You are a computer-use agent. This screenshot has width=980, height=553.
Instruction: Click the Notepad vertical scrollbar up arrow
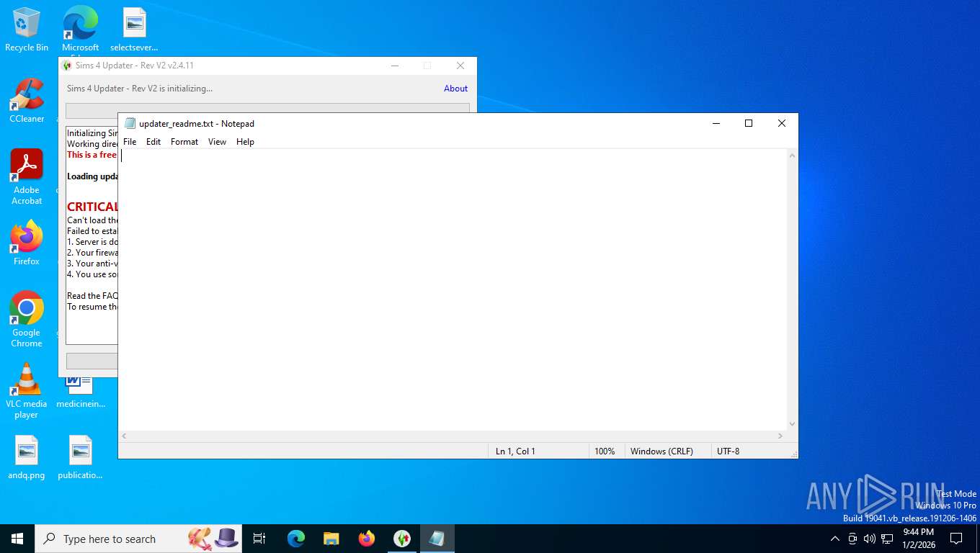793,156
